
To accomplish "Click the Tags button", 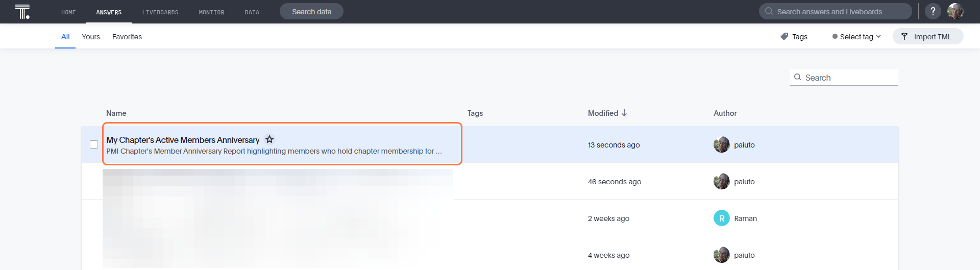I will tap(794, 37).
